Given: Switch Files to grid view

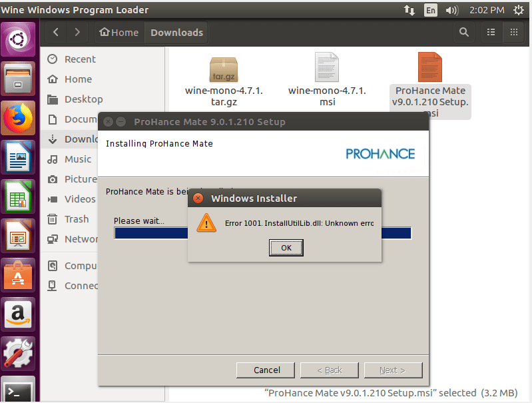Looking at the screenshot, I should click(x=514, y=32).
